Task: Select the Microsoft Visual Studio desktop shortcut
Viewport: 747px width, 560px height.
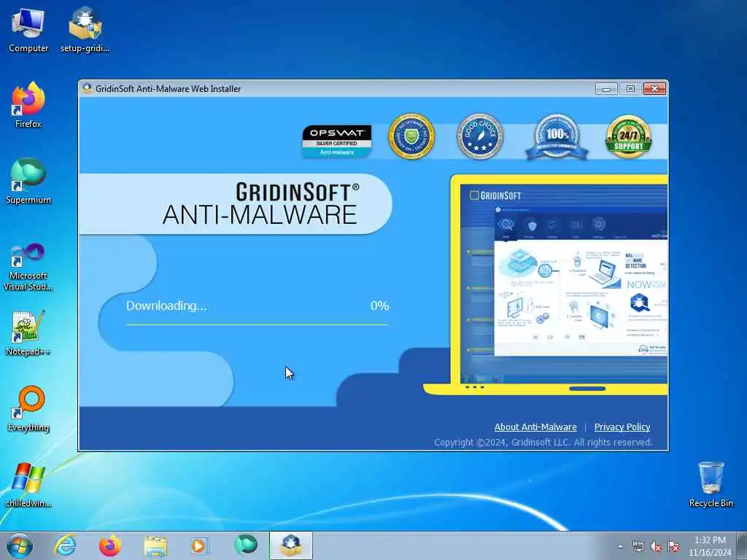Action: coord(28,267)
